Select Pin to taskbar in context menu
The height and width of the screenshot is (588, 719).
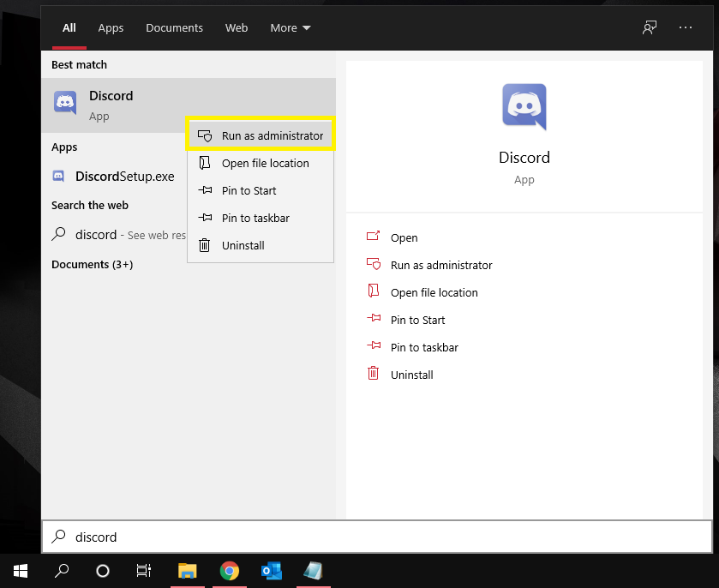pyautogui.click(x=261, y=219)
